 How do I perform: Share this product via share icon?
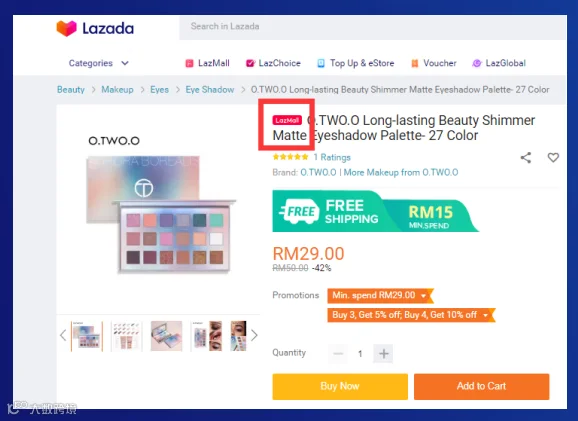pos(526,157)
